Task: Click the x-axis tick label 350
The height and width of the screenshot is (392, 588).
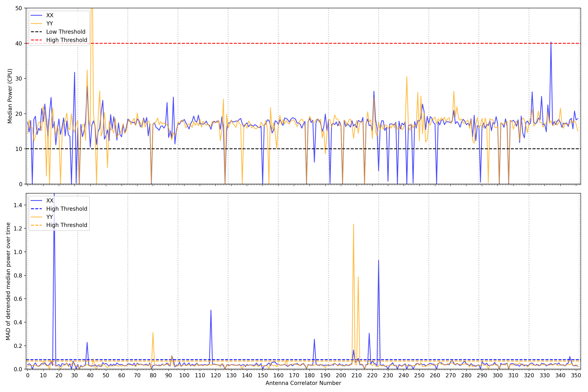Action: 576,375
